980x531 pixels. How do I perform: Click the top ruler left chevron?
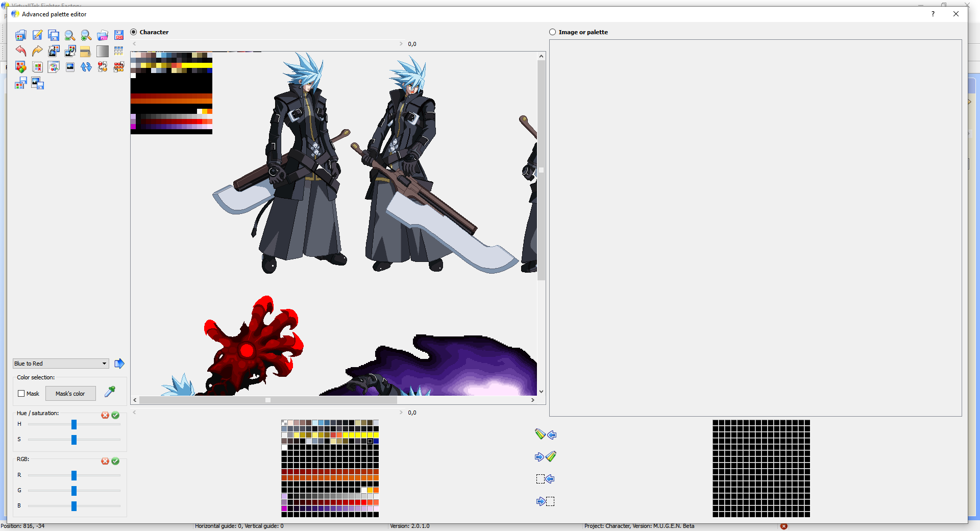[134, 44]
